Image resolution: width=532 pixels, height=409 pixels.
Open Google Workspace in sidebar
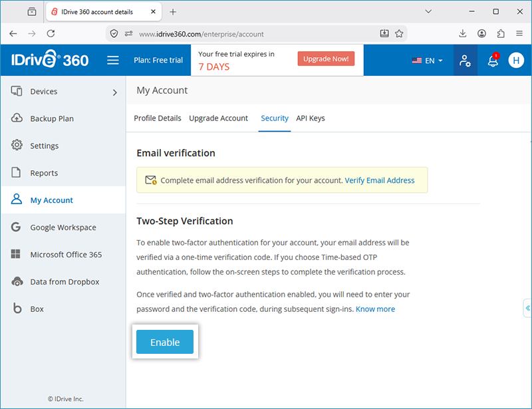(63, 227)
